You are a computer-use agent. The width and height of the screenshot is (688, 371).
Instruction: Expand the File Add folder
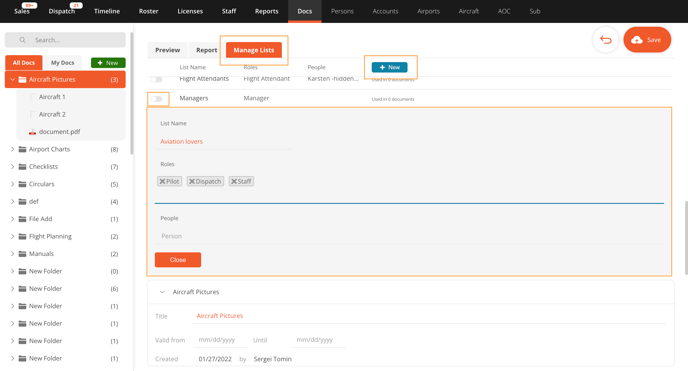(12, 219)
